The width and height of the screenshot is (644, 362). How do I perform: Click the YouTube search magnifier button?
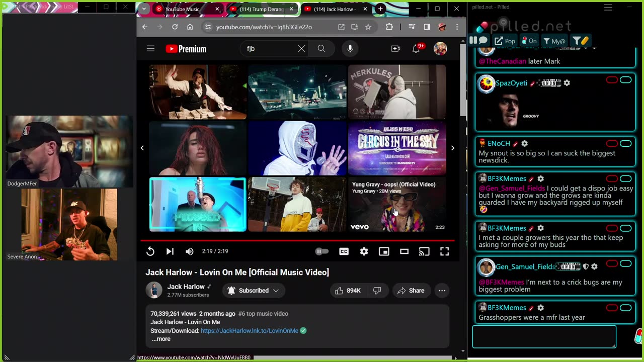coord(321,49)
